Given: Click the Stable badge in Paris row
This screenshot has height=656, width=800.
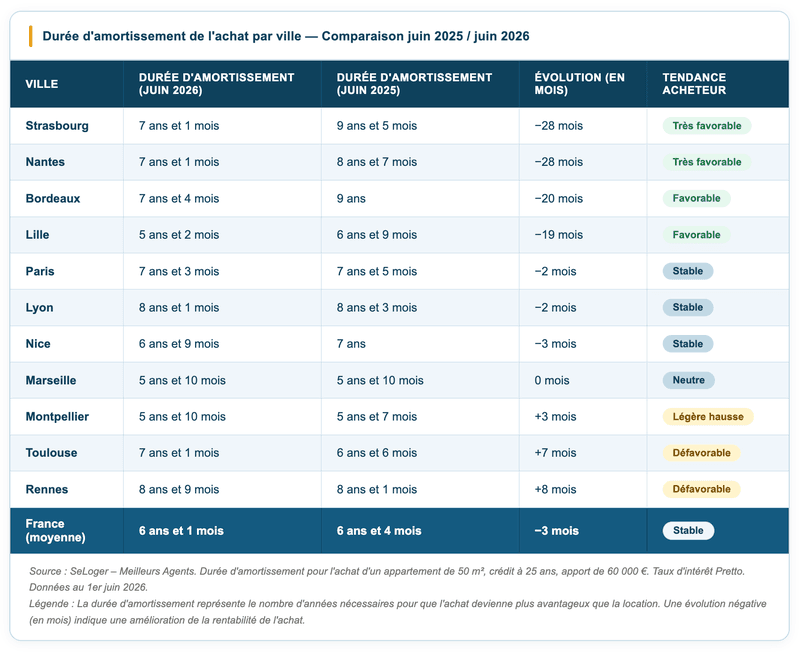Looking at the screenshot, I should pyautogui.click(x=688, y=271).
